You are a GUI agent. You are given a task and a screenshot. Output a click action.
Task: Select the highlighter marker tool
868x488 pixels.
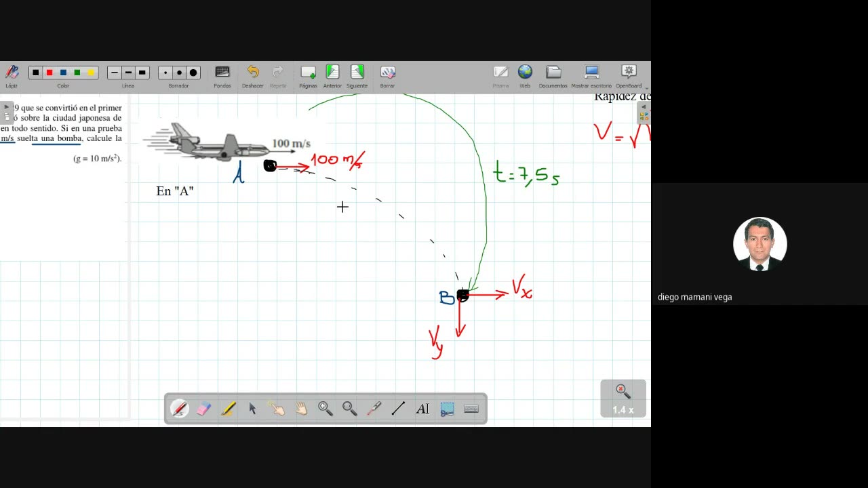coord(229,409)
